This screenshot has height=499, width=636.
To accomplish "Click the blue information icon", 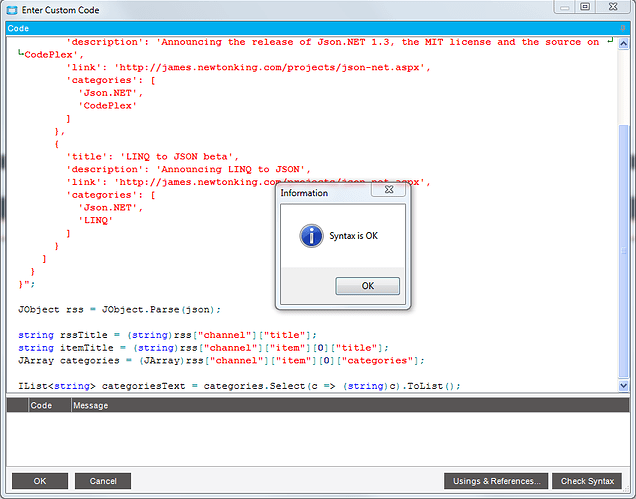I will [312, 236].
